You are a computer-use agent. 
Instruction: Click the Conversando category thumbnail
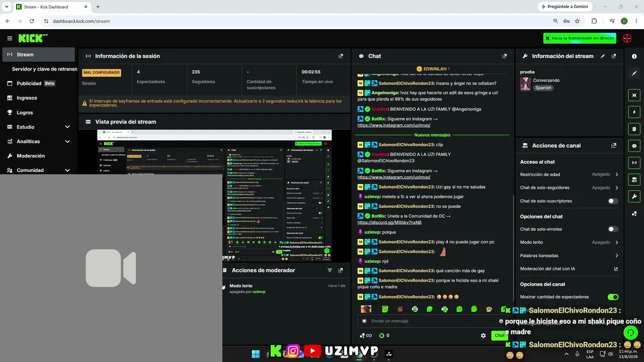point(525,84)
